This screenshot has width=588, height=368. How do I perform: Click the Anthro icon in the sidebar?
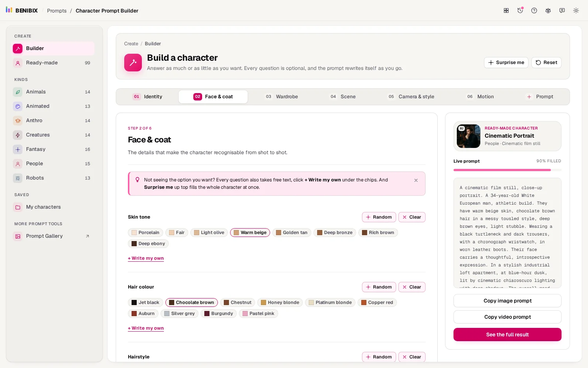tap(18, 121)
